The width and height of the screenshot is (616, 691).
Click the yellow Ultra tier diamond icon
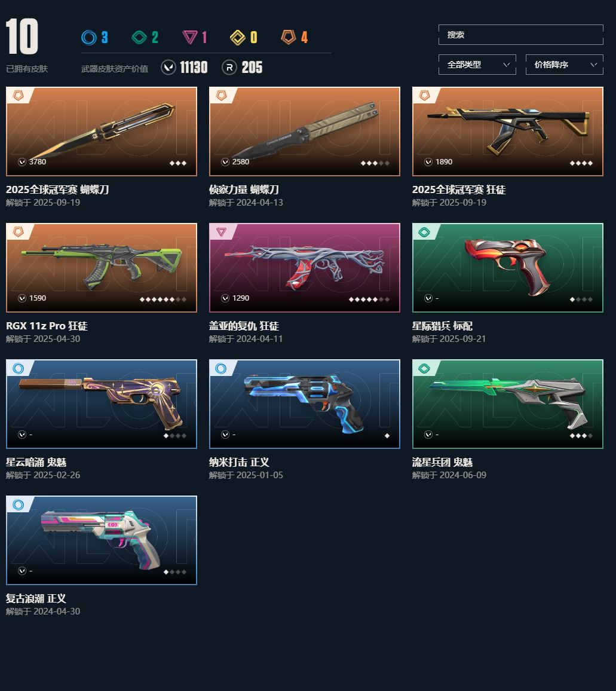(x=238, y=38)
